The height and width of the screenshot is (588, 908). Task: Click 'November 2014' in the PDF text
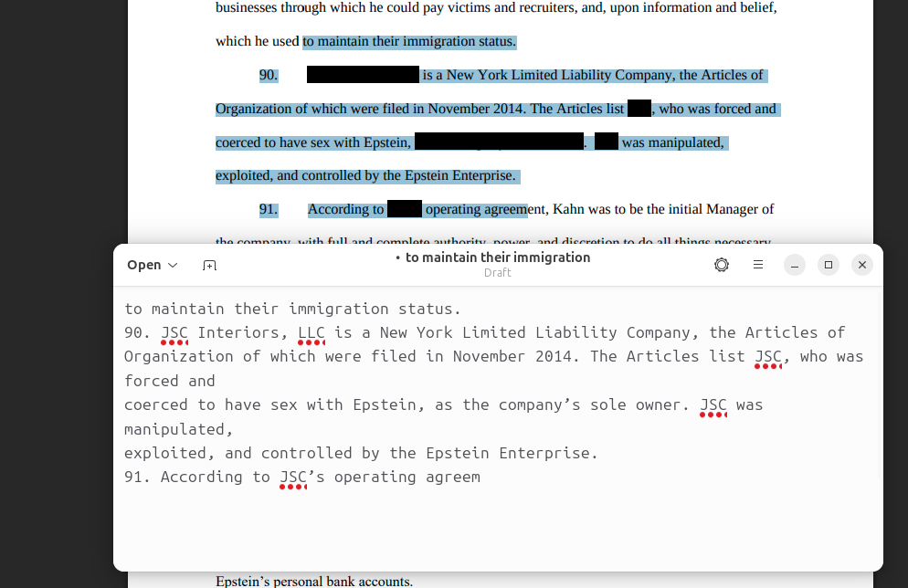point(476,109)
